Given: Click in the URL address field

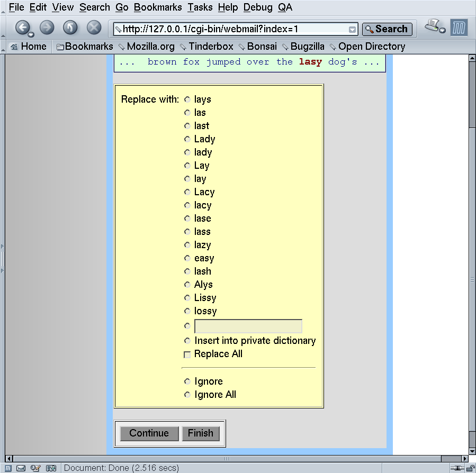Looking at the screenshot, I should (x=235, y=29).
